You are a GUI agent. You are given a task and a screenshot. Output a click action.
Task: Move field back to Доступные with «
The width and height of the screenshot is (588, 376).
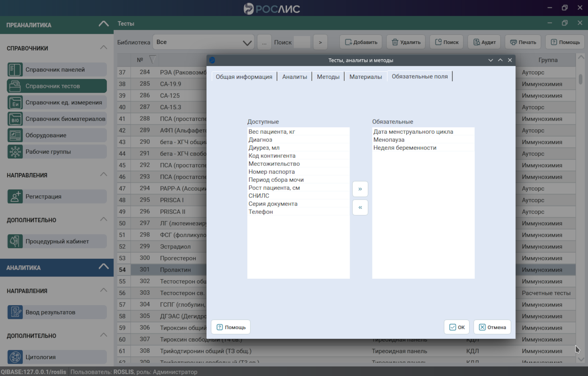(360, 207)
